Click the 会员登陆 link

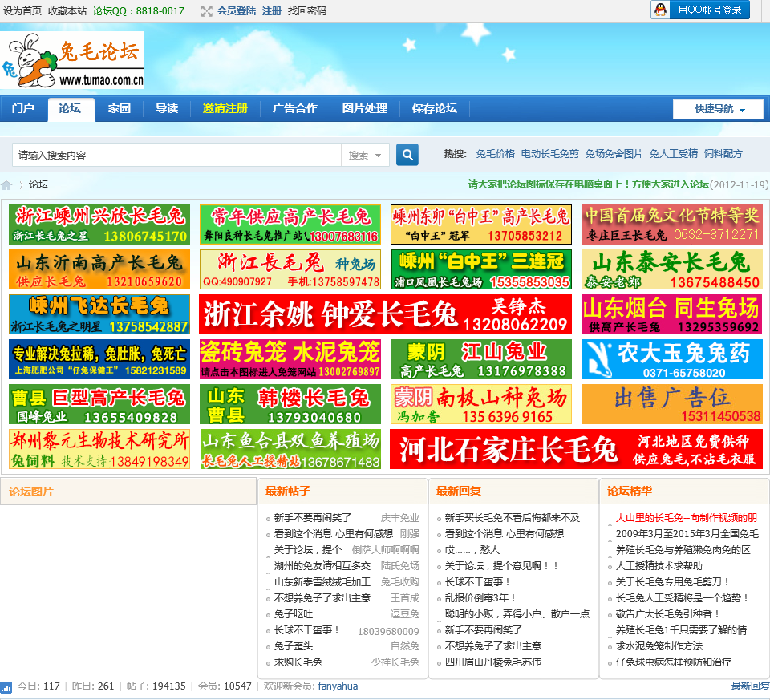tap(236, 10)
